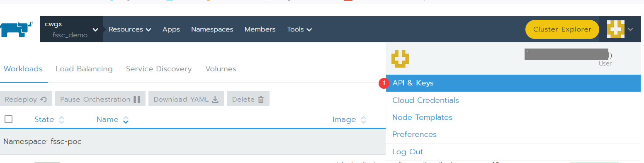This screenshot has width=644, height=163.
Task: Sort by Image column arrows
Action: coord(363,120)
